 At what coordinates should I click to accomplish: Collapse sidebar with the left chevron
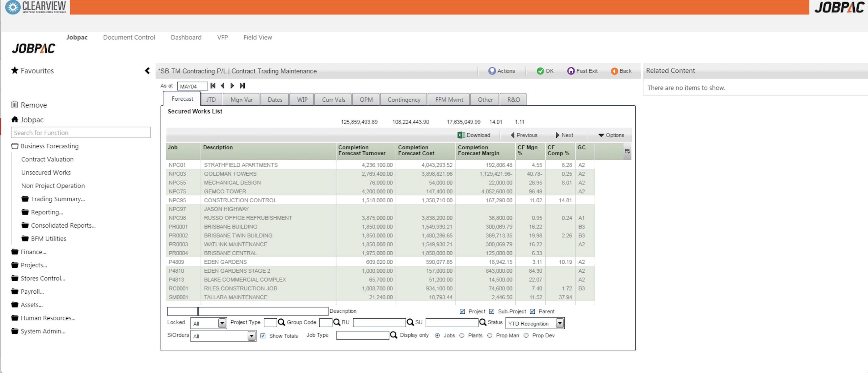147,71
